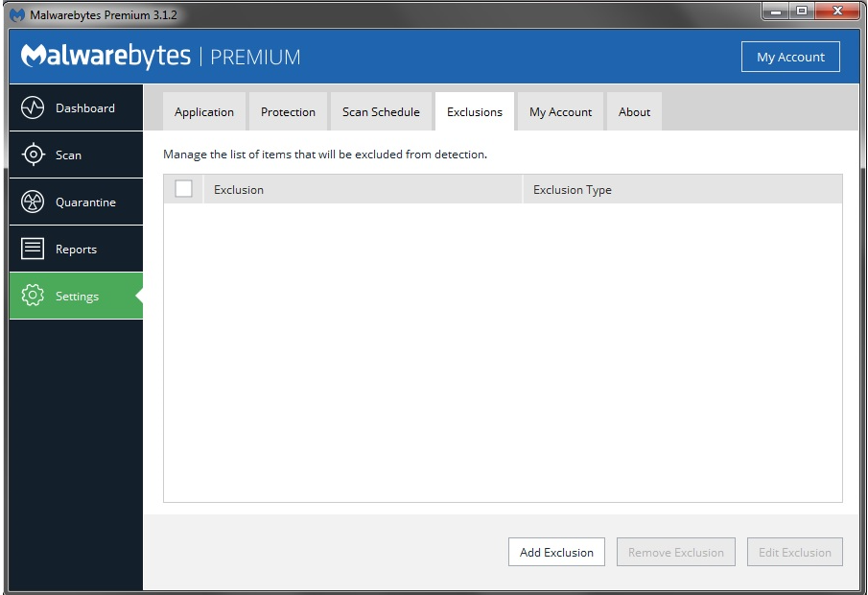
Task: Click the Edit Exclusion button
Action: click(x=794, y=552)
